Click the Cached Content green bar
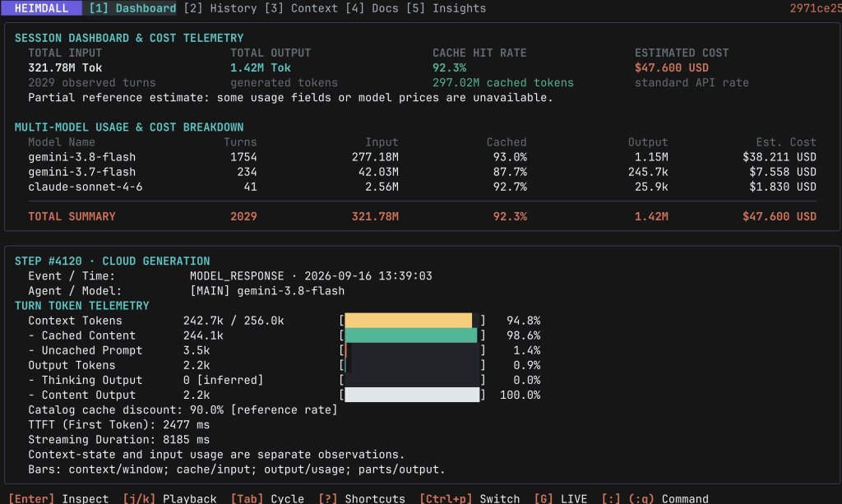Screen dimensions: 842x504 click(x=412, y=335)
